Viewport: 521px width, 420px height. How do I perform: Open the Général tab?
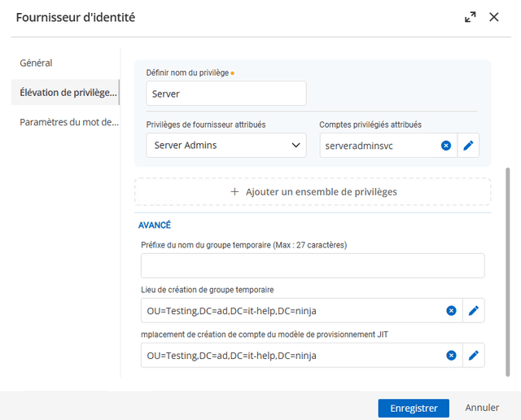tap(37, 63)
